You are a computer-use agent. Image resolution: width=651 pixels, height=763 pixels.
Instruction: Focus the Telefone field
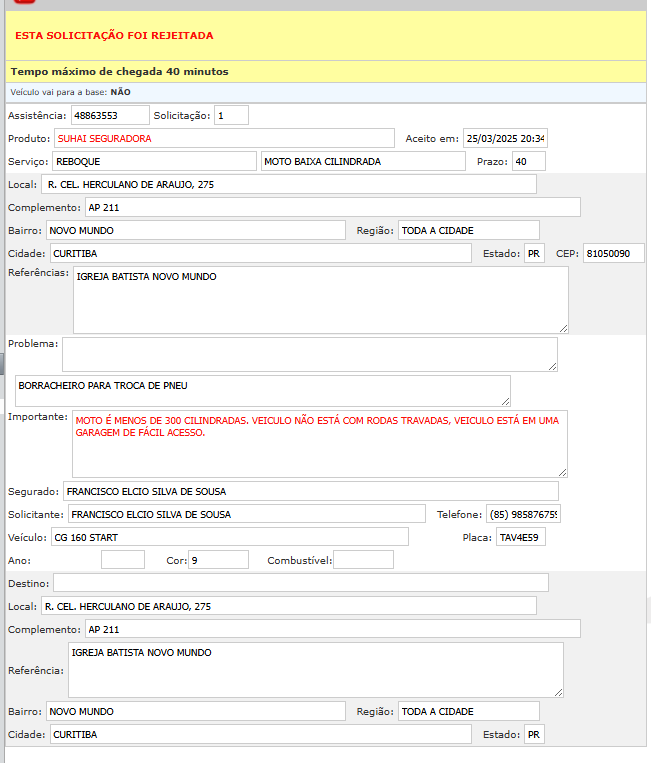tap(523, 514)
